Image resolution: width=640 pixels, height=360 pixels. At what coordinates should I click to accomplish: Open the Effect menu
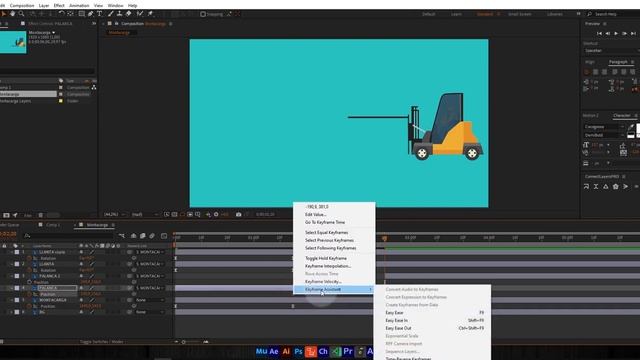(59, 6)
